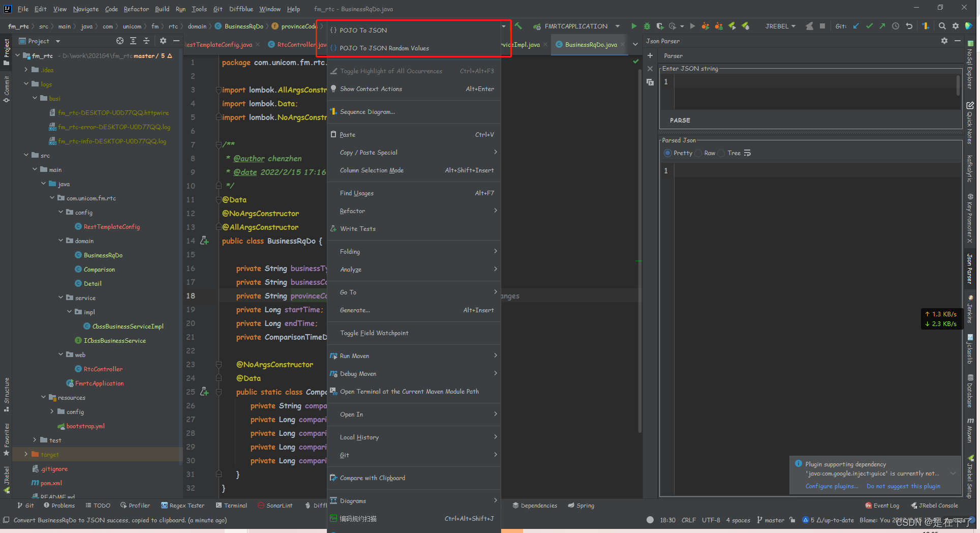Viewport: 980px width, 533px height.
Task: Open Maven tool window on right strip
Action: click(x=970, y=430)
